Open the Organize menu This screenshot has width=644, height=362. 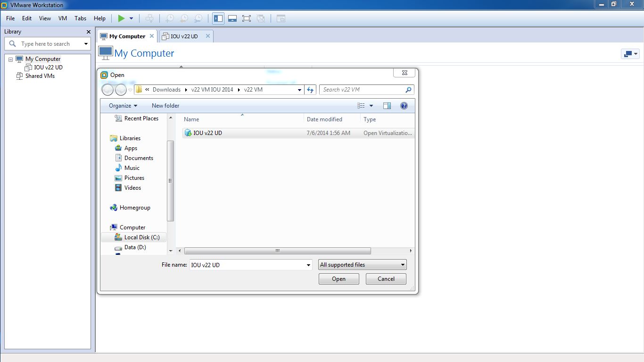tap(123, 106)
